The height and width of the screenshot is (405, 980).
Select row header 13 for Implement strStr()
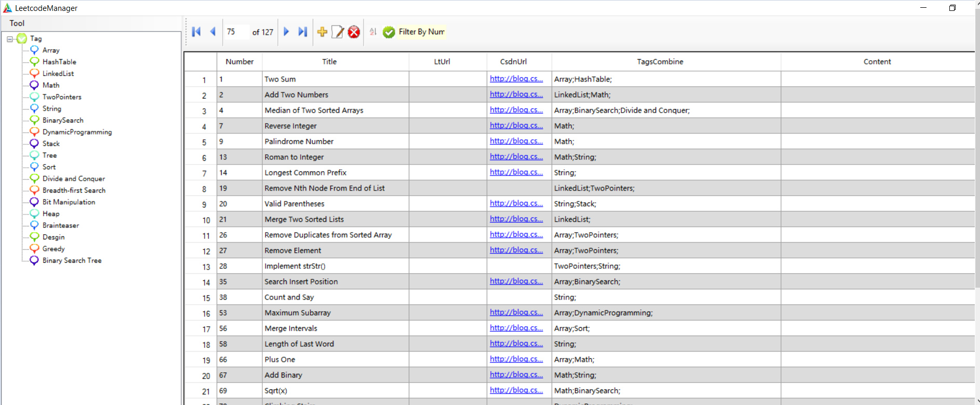tap(201, 266)
